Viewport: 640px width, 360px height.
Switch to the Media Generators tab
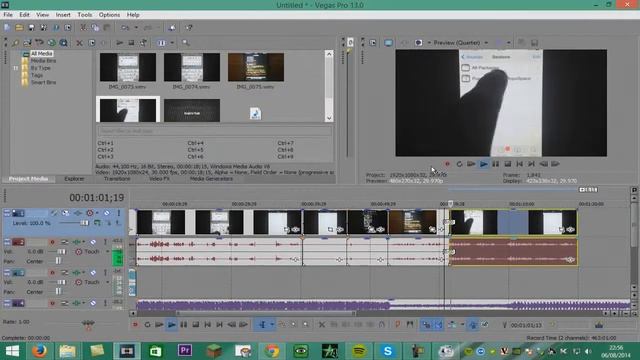pos(211,179)
